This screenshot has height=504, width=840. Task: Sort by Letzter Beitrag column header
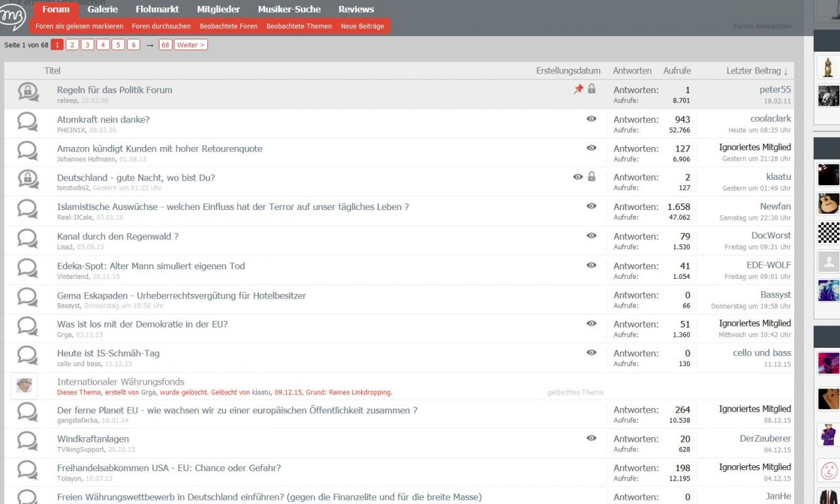pos(757,71)
